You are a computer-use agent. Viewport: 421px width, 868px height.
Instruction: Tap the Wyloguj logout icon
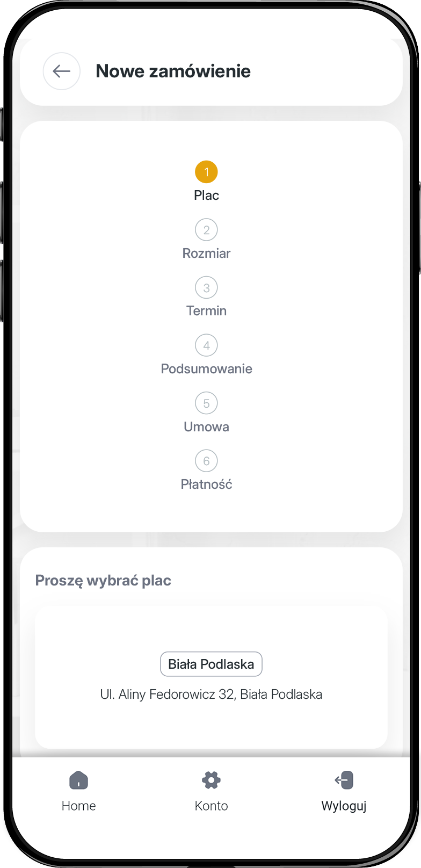point(344,780)
